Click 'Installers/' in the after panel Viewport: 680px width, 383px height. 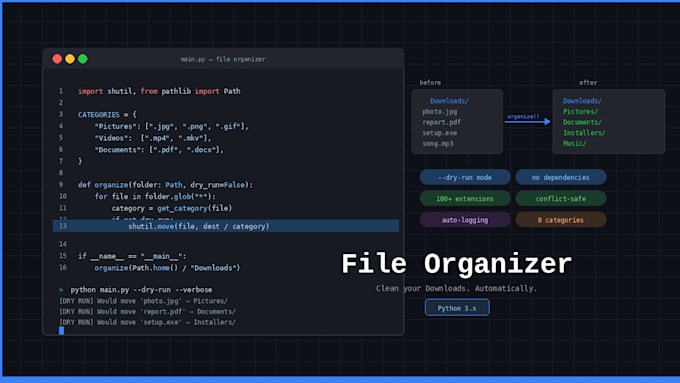pyautogui.click(x=584, y=133)
